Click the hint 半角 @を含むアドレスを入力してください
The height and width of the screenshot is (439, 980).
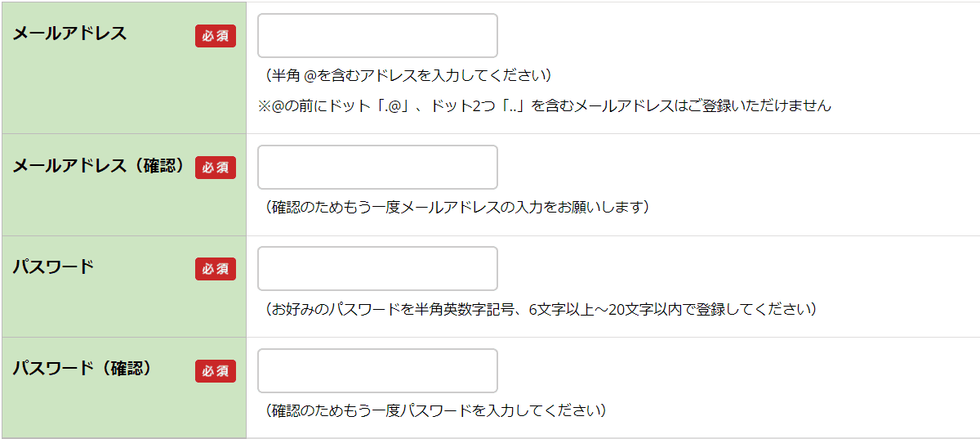pos(408,75)
